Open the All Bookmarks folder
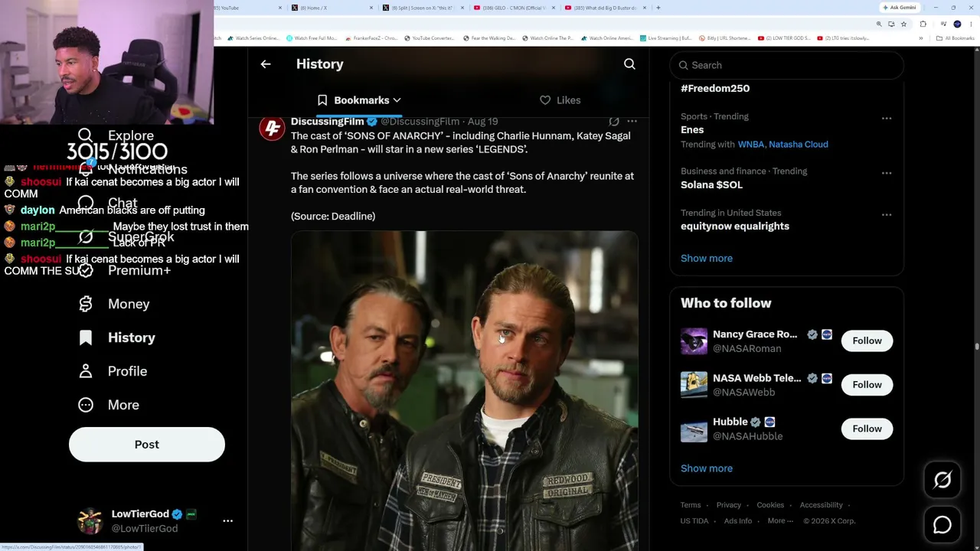 coord(955,38)
